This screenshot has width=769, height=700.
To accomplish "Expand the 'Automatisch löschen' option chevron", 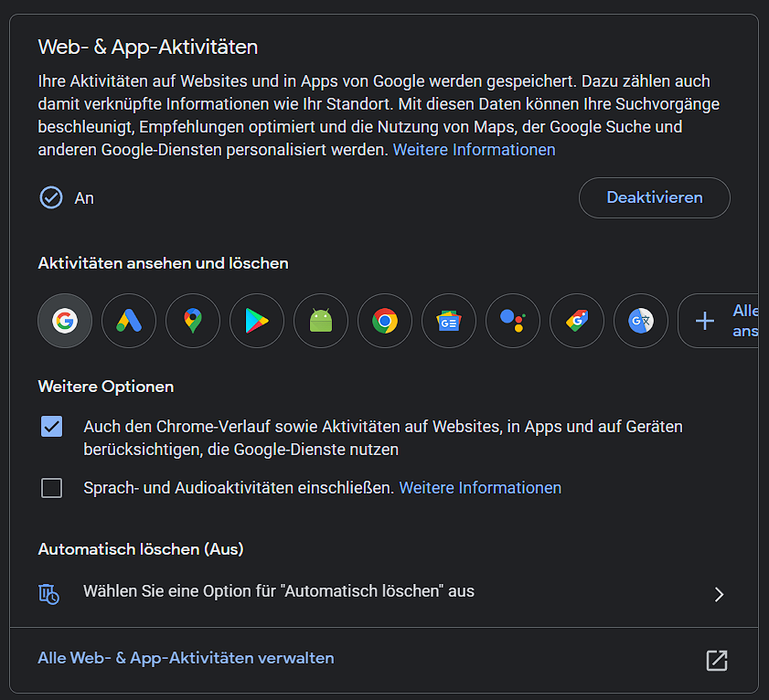I will click(x=719, y=594).
